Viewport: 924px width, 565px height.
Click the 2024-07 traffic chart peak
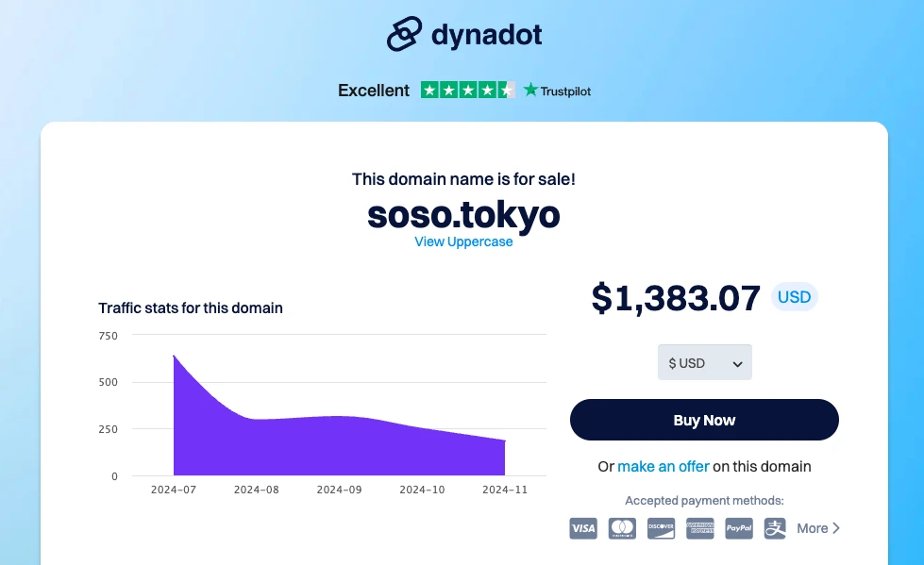(175, 357)
